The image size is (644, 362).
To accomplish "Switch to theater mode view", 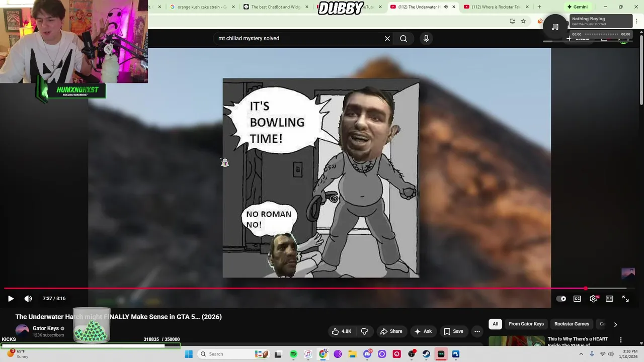I will coord(609,299).
